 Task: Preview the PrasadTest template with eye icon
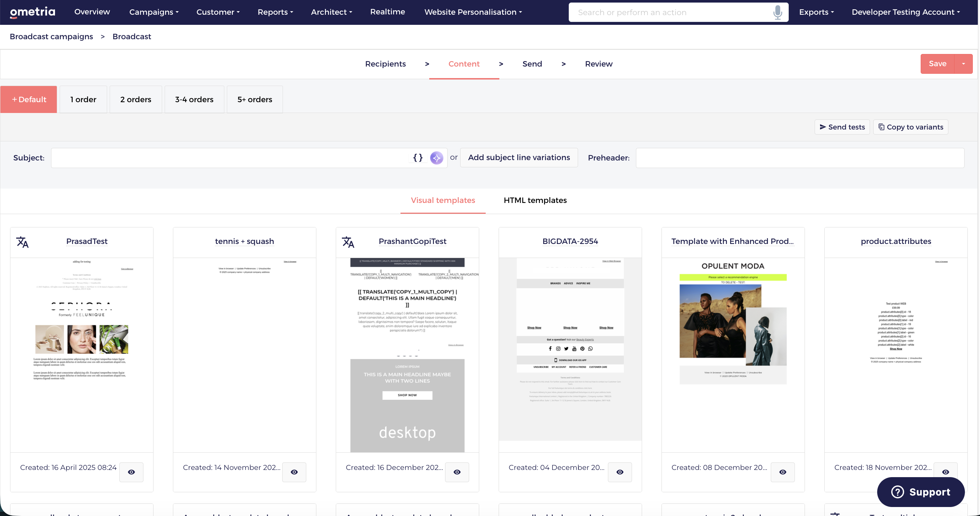[x=131, y=472]
